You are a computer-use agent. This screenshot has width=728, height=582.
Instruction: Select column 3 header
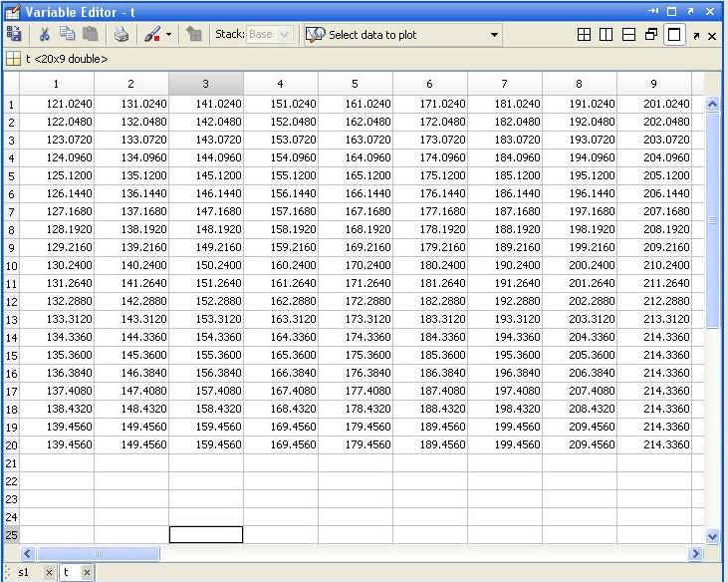pyautogui.click(x=206, y=84)
